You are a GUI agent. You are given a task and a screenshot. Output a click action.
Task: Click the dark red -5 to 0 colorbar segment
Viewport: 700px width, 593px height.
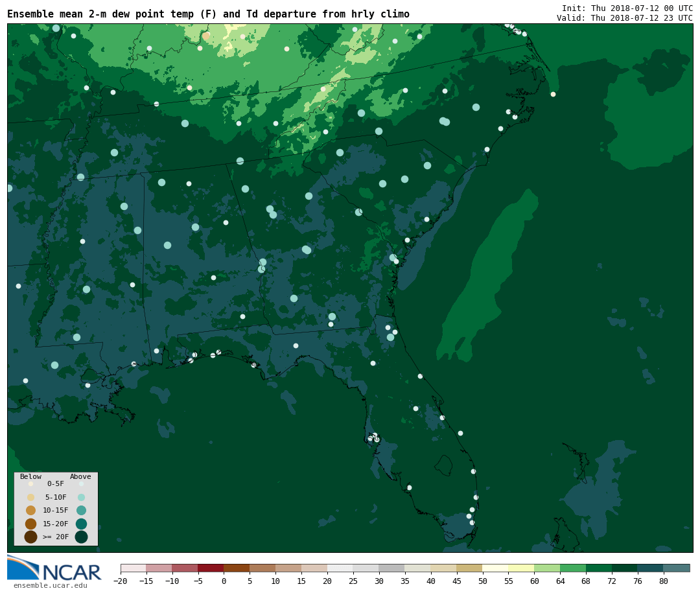coord(211,568)
